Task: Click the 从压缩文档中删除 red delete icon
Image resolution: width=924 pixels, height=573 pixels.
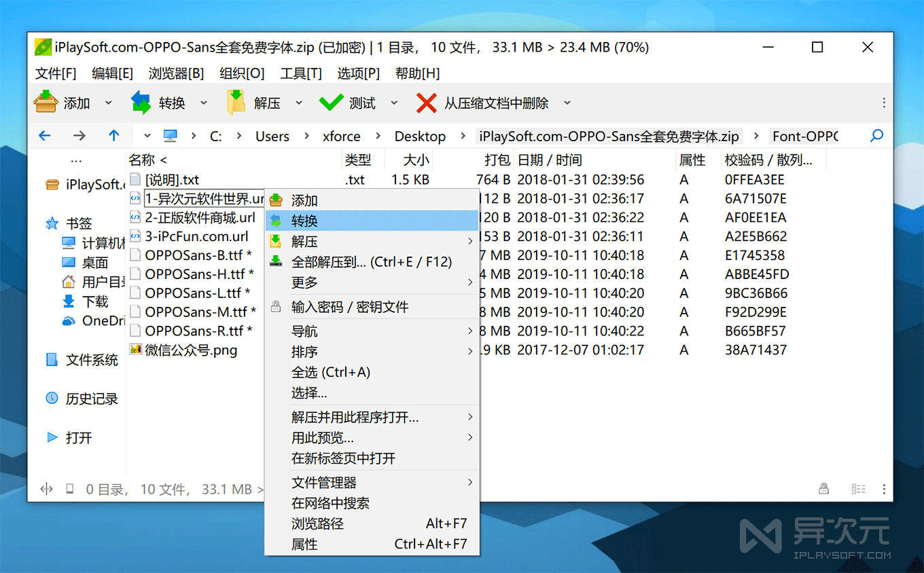Action: coord(427,102)
